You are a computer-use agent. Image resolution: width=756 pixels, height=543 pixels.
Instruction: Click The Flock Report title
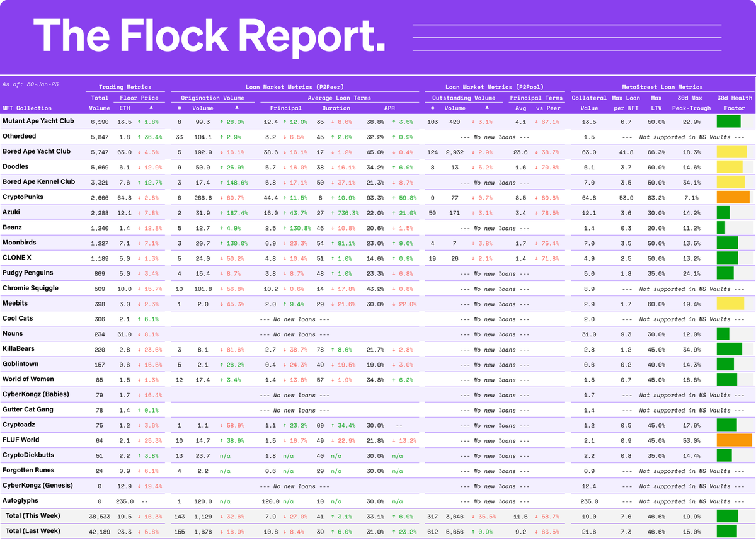(209, 35)
